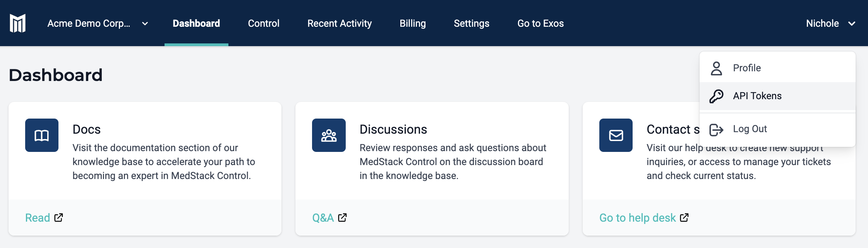Click external link icon beside Q&A
868x248 pixels.
pos(342,217)
